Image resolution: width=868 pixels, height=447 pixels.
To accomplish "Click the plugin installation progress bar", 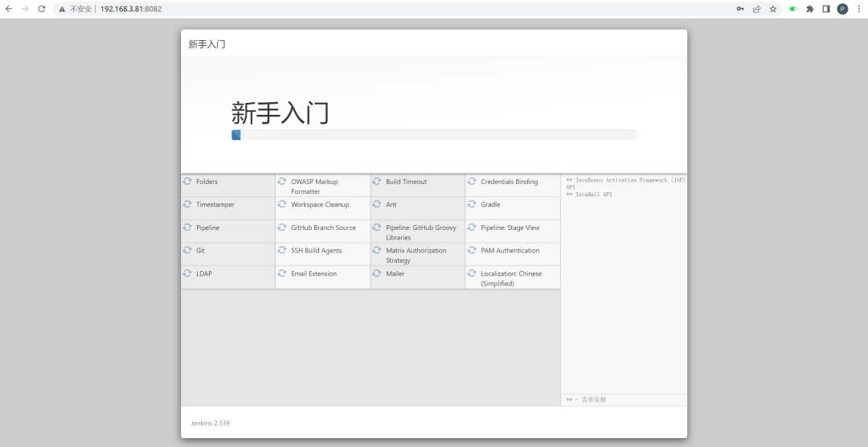I will pyautogui.click(x=433, y=135).
